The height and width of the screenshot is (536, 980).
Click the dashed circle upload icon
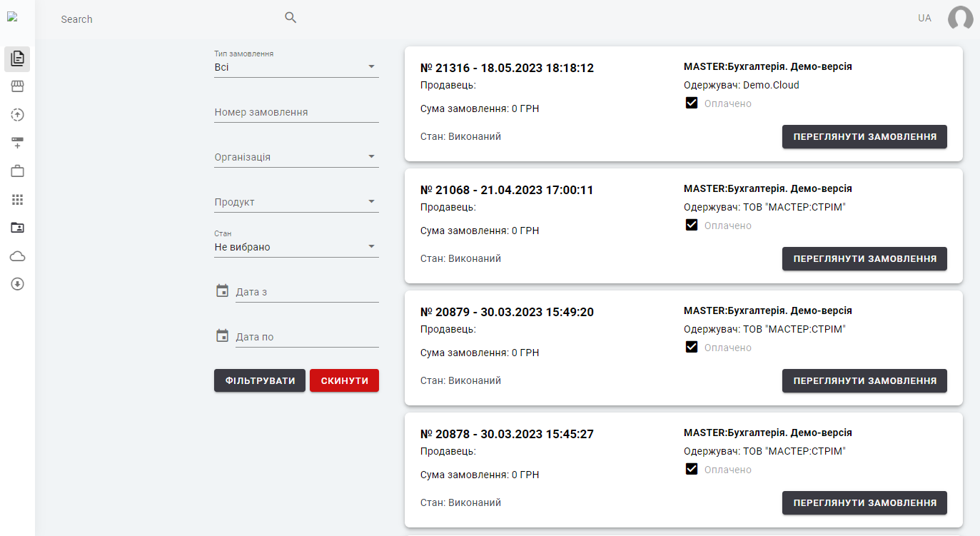click(17, 115)
